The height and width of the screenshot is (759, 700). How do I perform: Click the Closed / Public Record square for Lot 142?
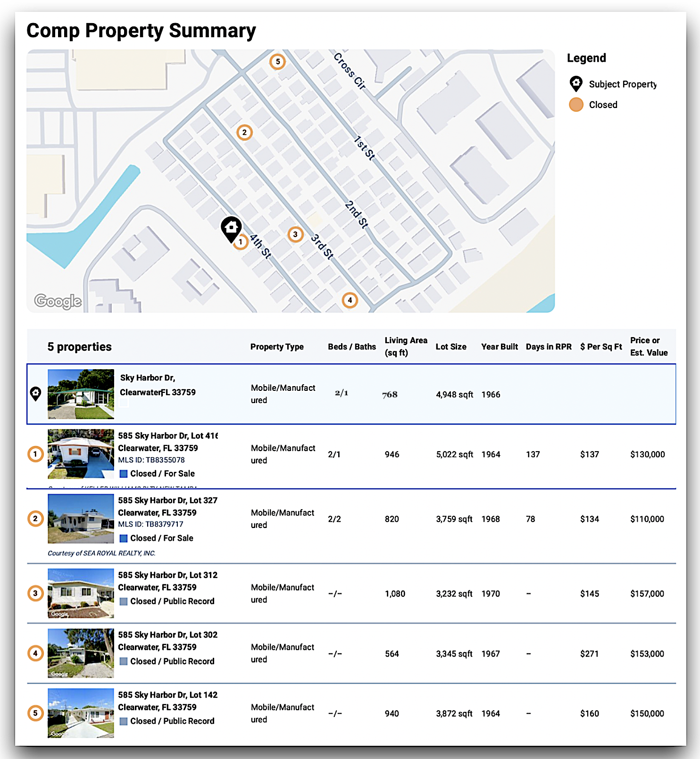(124, 721)
